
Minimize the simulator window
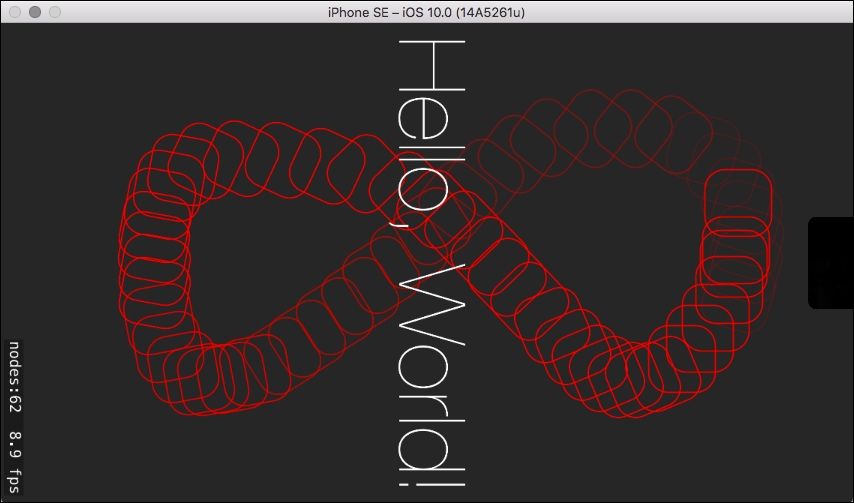click(35, 12)
